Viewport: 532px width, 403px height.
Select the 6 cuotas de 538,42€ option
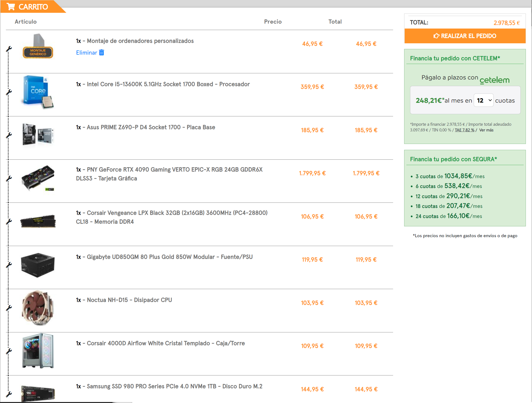pos(449,186)
